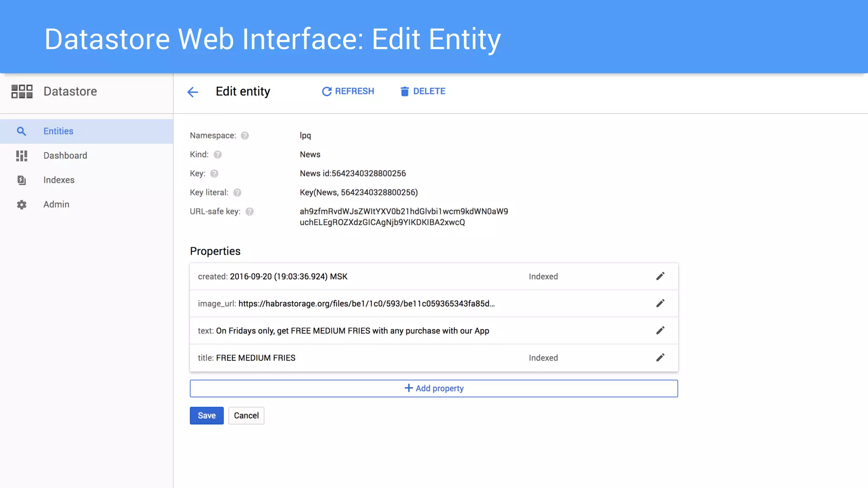Edit the image_url property with pencil icon
This screenshot has height=488, width=868.
pyautogui.click(x=660, y=303)
